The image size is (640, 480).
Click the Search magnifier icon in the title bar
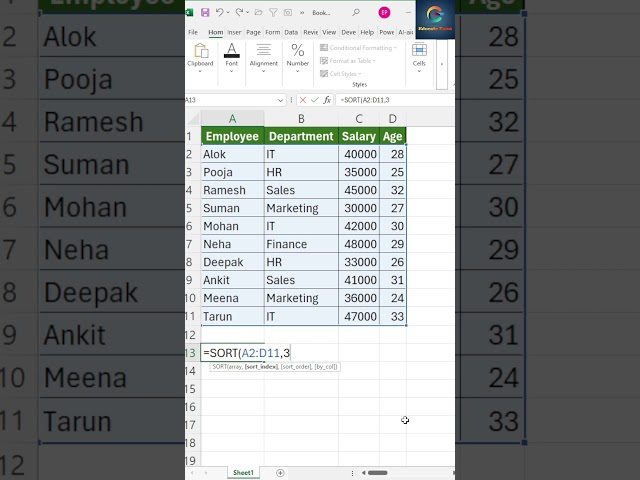tap(356, 13)
